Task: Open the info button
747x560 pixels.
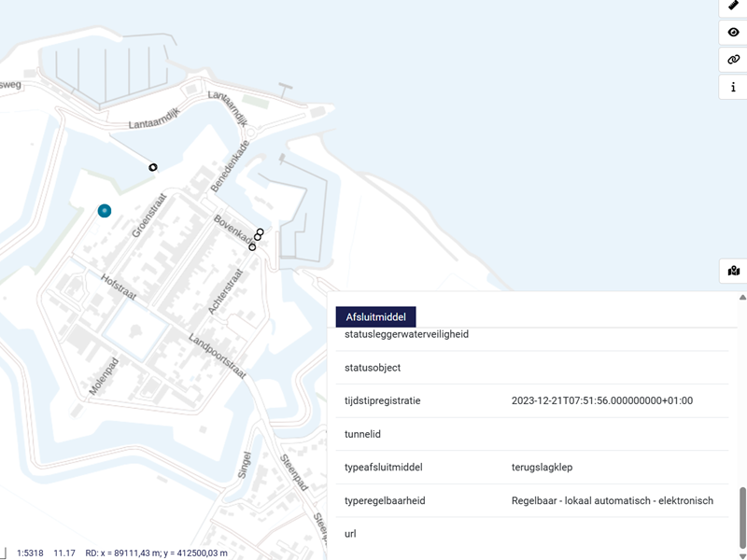Action: [x=733, y=87]
